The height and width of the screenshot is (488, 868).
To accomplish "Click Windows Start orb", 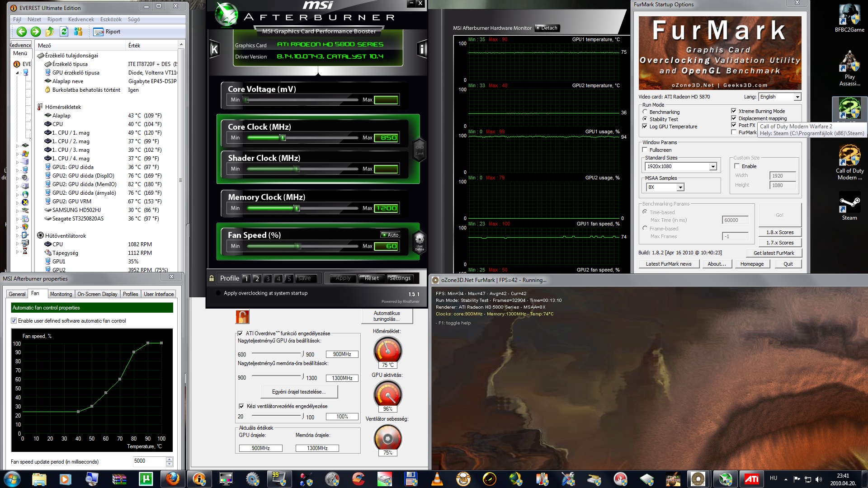I will (12, 479).
